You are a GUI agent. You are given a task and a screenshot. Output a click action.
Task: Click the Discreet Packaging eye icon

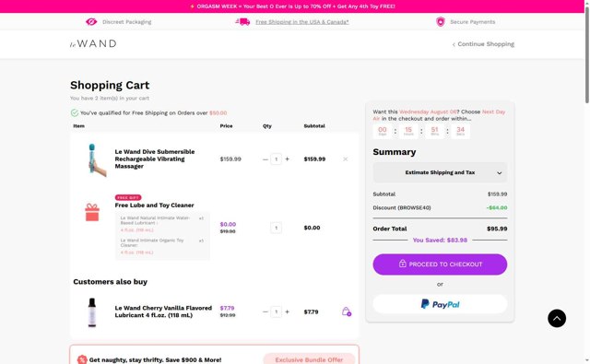point(91,22)
